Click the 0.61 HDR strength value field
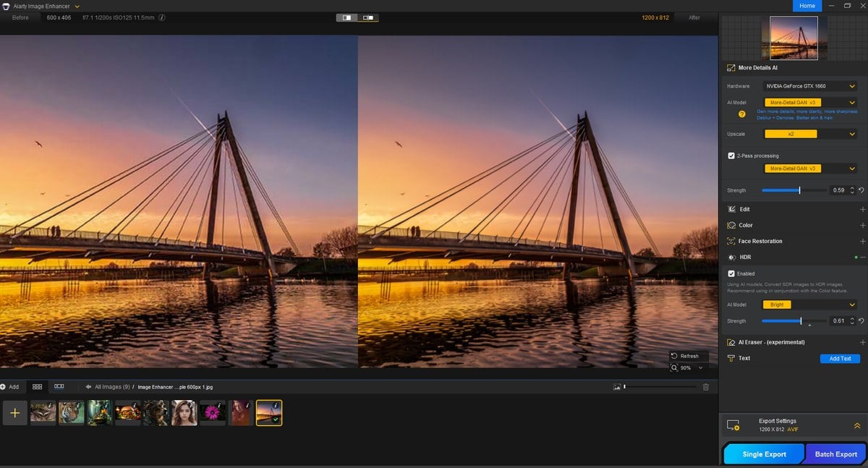 [838, 320]
